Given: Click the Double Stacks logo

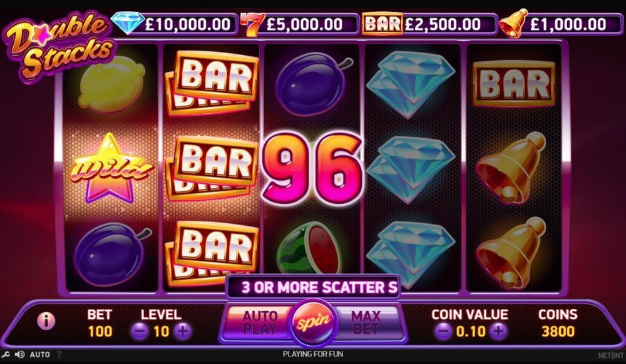Looking at the screenshot, I should [x=59, y=44].
